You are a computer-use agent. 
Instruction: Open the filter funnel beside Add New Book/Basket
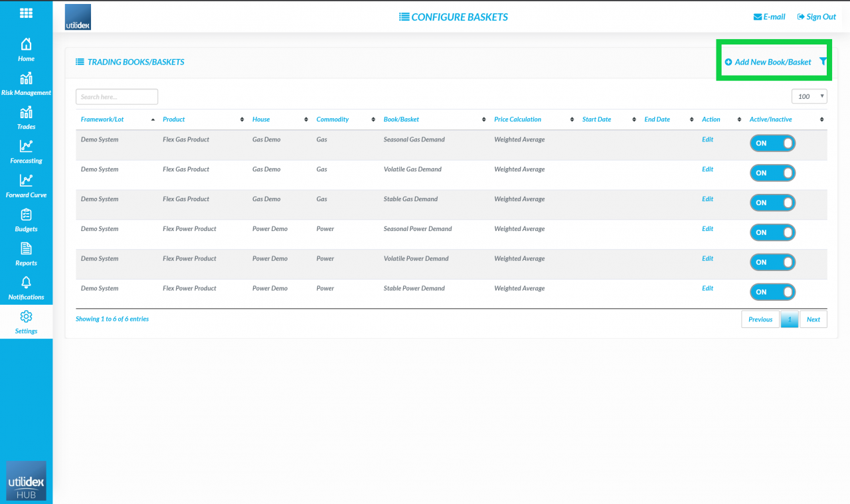click(x=823, y=61)
